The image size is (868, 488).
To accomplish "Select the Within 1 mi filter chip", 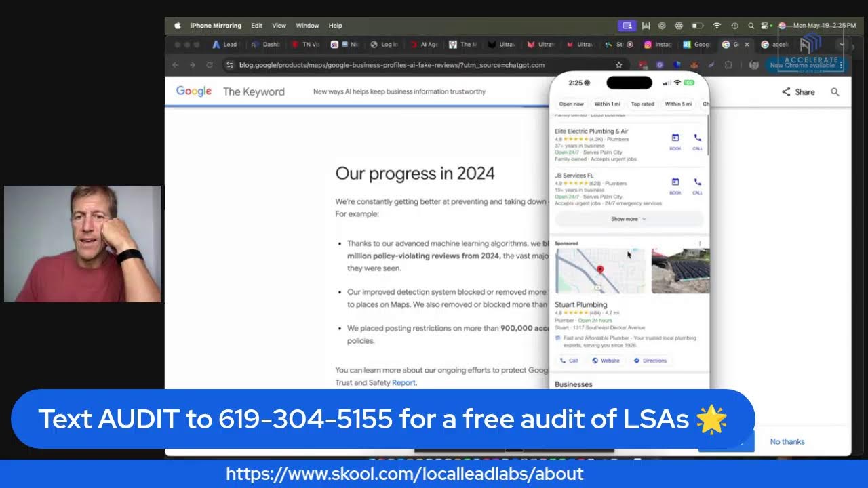I will point(607,104).
